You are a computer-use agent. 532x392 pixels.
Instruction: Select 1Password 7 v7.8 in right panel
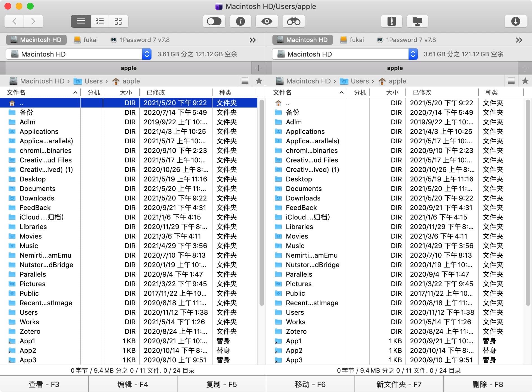406,40
